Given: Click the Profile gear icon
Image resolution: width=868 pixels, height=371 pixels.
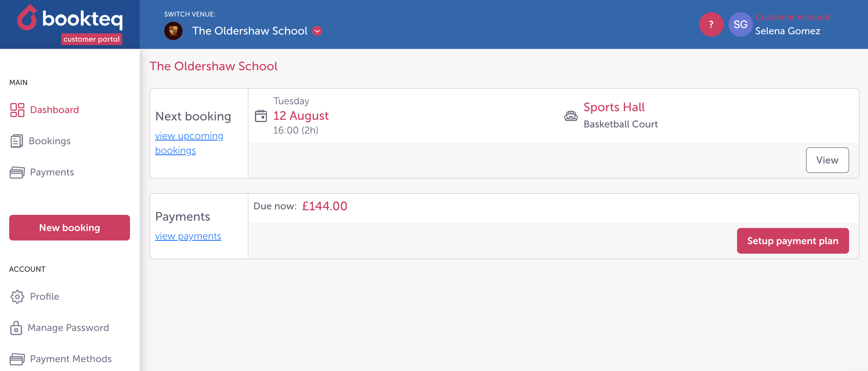Looking at the screenshot, I should [17, 296].
